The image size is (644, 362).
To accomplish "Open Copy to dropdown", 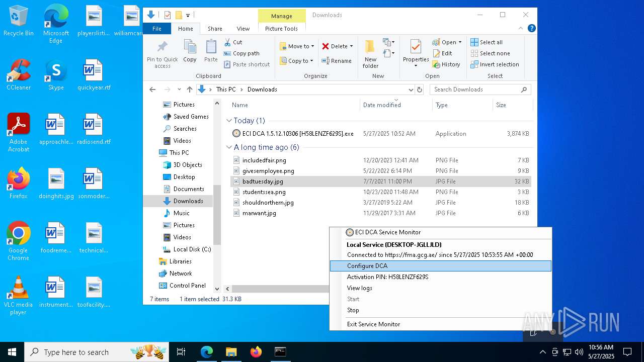I will tap(297, 61).
